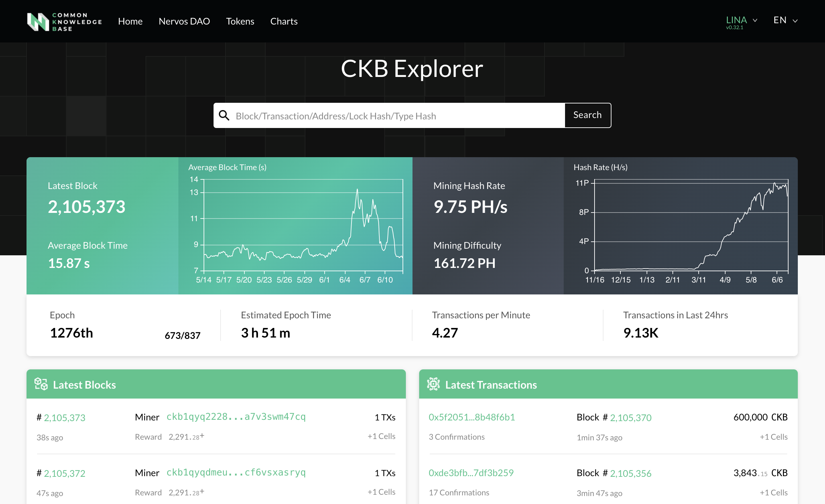Click the Average Block Time value 15.87 s
Viewport: 825px width, 504px height.
click(69, 263)
